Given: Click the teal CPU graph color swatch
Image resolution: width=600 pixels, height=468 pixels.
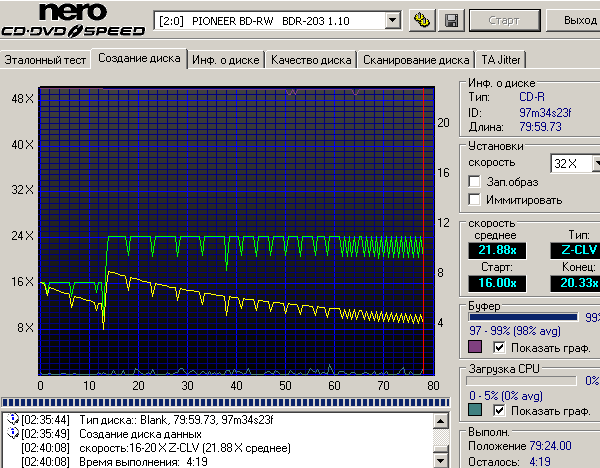Looking at the screenshot, I should tap(475, 411).
